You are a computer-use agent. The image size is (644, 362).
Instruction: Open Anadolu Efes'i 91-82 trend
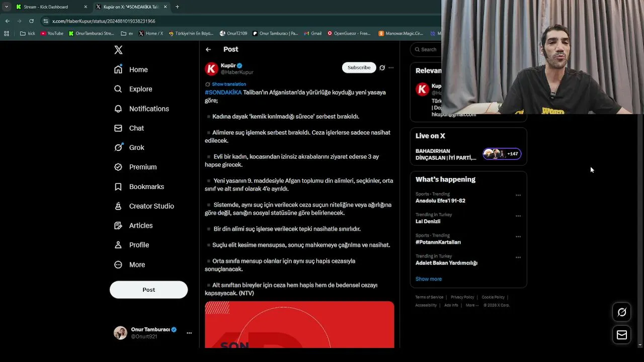point(440,201)
